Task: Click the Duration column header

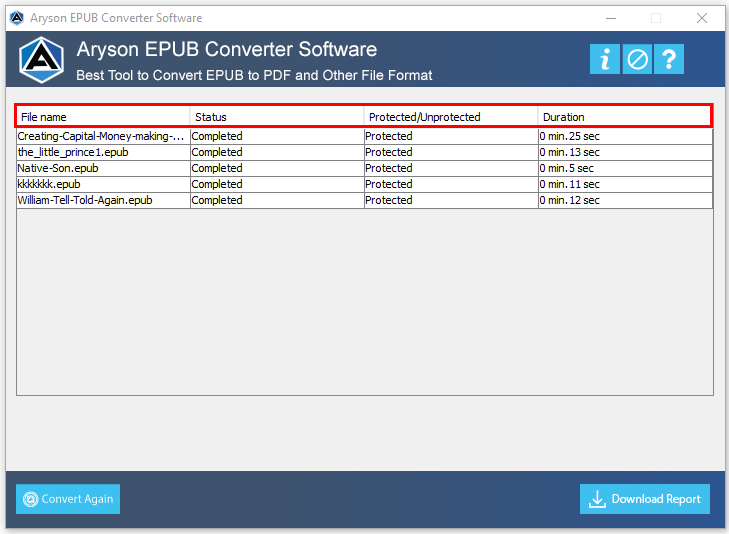Action: coord(624,117)
